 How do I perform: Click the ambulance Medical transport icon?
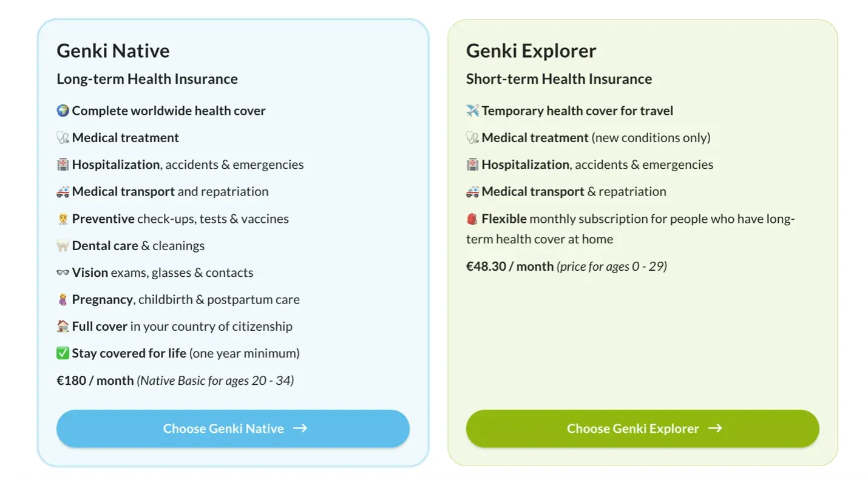[63, 191]
